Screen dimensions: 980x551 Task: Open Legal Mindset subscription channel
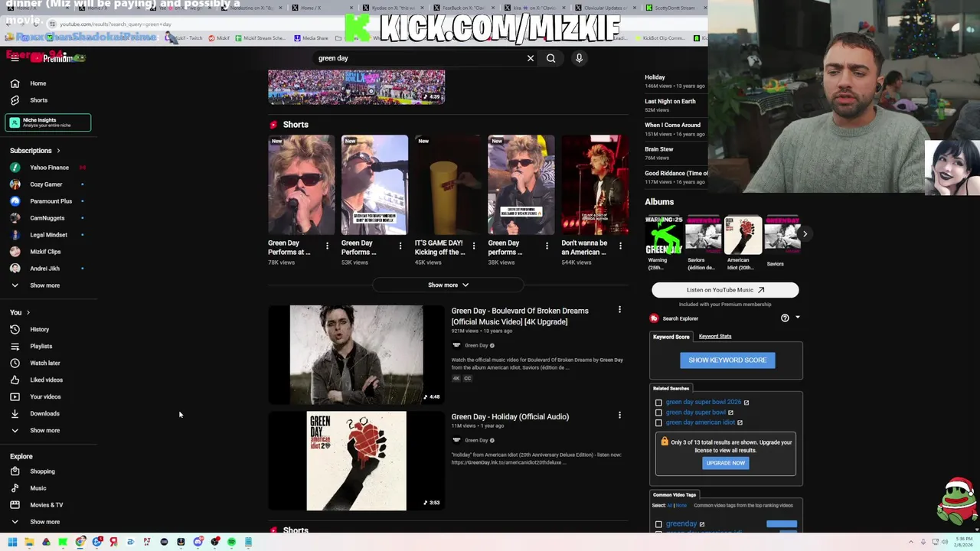[47, 235]
